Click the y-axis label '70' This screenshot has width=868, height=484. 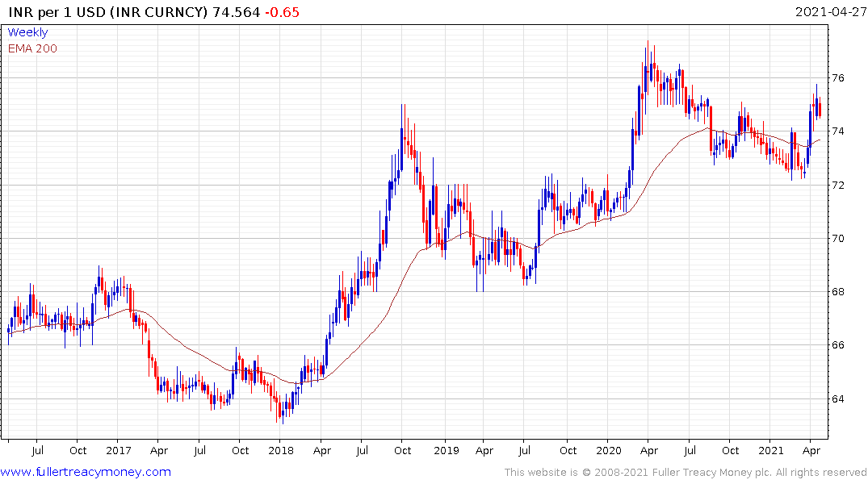[837, 239]
